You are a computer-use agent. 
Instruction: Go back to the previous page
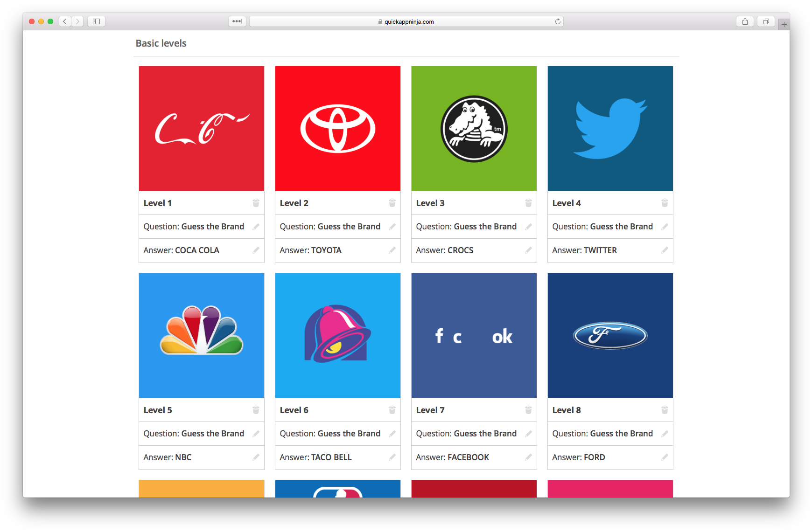tap(65, 21)
